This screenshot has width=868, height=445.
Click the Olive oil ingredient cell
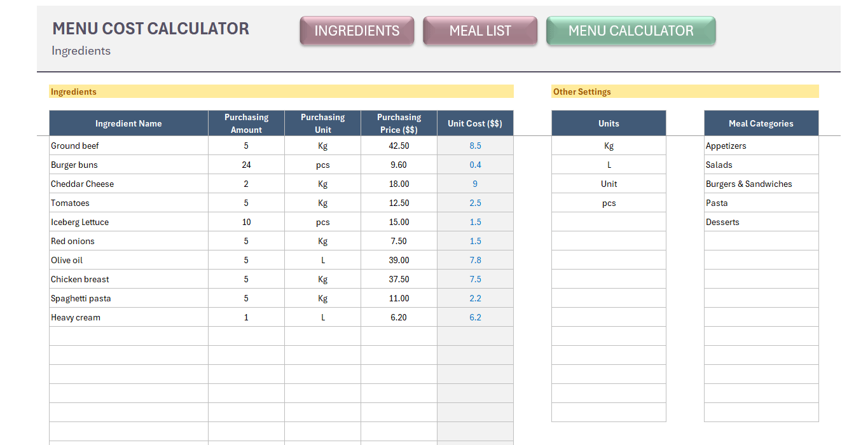(128, 260)
